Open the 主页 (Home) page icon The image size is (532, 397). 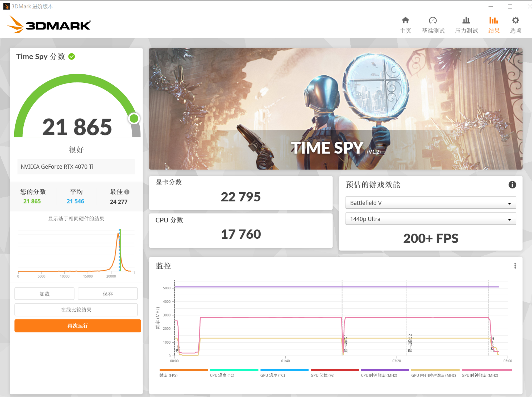click(x=405, y=24)
